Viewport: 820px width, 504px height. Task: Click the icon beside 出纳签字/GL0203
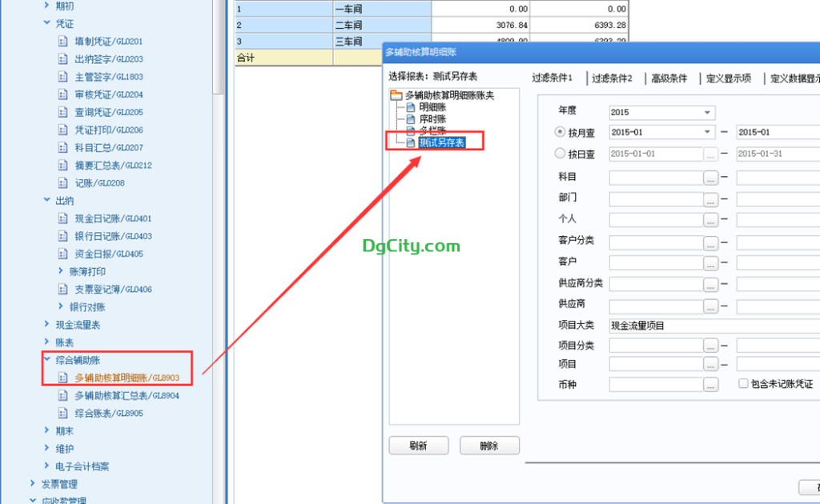coord(63,59)
